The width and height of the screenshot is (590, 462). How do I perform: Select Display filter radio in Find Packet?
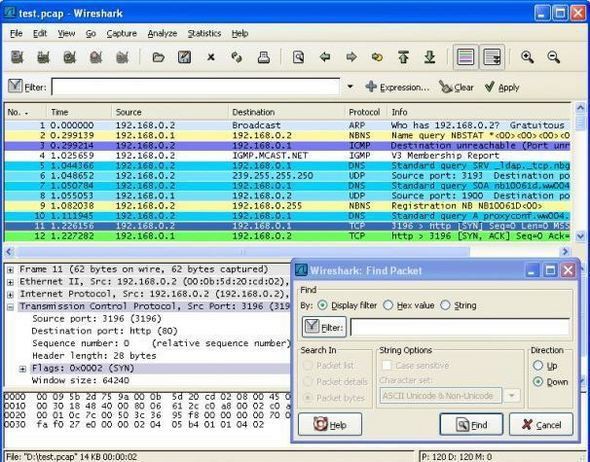322,305
